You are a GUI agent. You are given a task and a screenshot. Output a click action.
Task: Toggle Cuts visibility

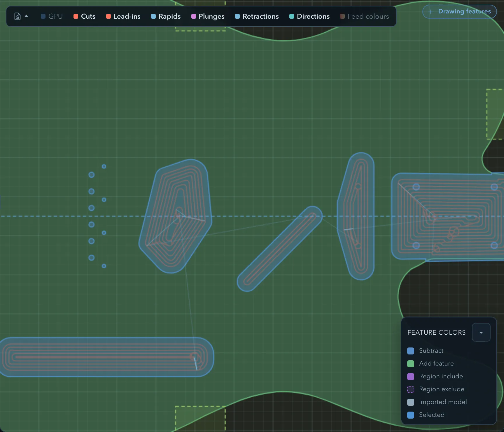coord(85,16)
